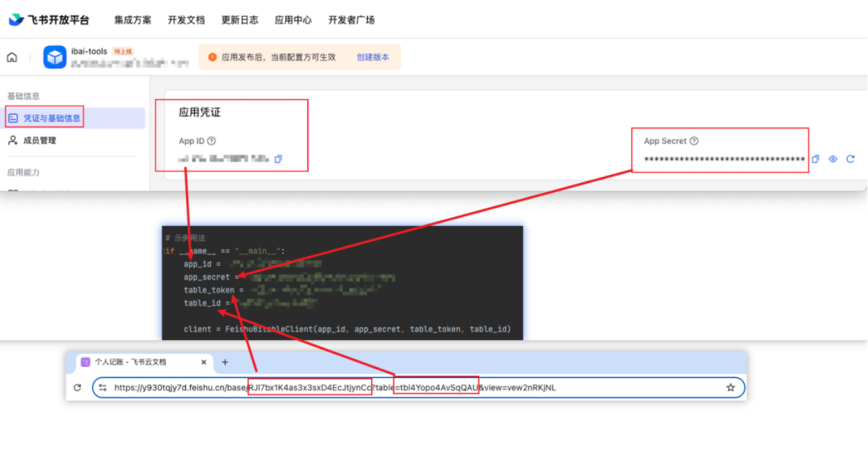Viewport: 868px width, 453px height.
Task: Click the table_id line in the code
Action: 250,303
